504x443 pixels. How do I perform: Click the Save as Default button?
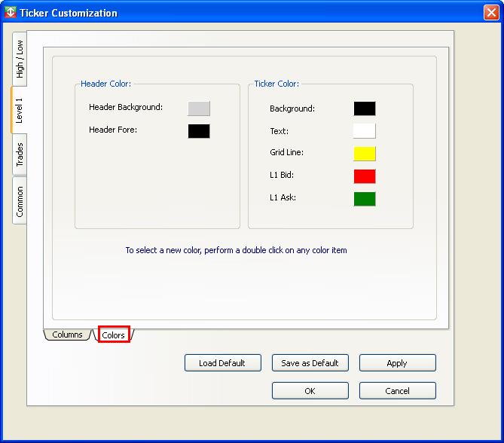(x=310, y=363)
